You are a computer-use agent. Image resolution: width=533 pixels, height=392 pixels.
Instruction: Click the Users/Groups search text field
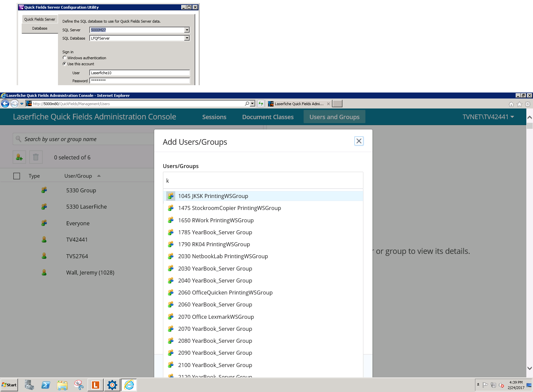263,181
